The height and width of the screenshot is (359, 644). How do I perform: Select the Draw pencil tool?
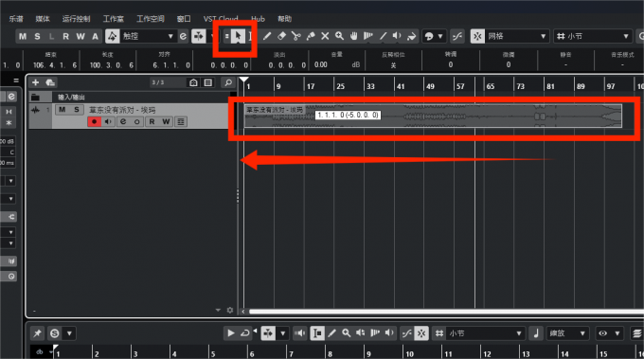click(x=267, y=36)
